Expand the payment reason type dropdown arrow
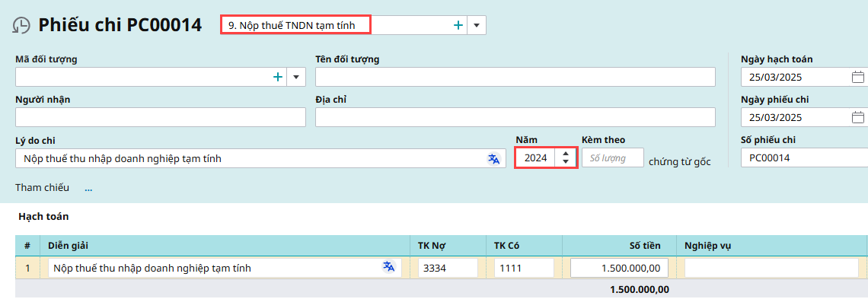 coord(477,25)
